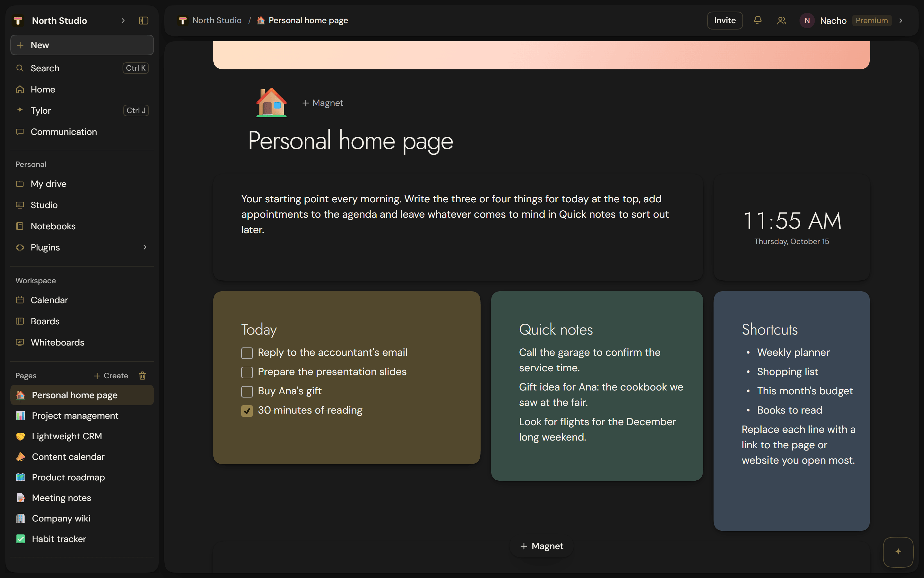Open My drive
This screenshot has width=924, height=578.
point(82,184)
